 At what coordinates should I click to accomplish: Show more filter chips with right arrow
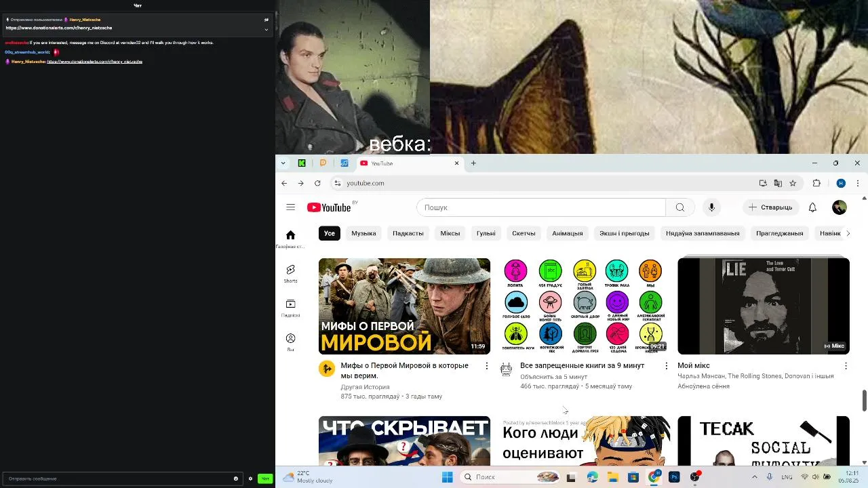[x=848, y=233]
